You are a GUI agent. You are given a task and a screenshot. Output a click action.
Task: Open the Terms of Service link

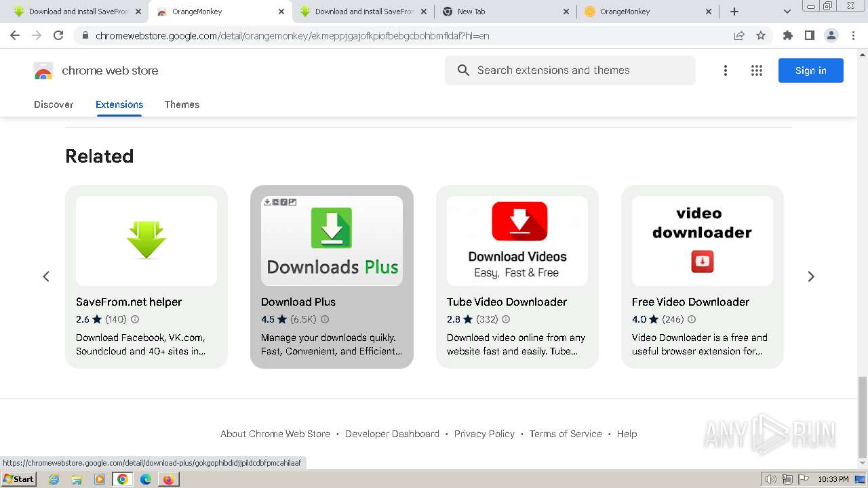tap(566, 434)
